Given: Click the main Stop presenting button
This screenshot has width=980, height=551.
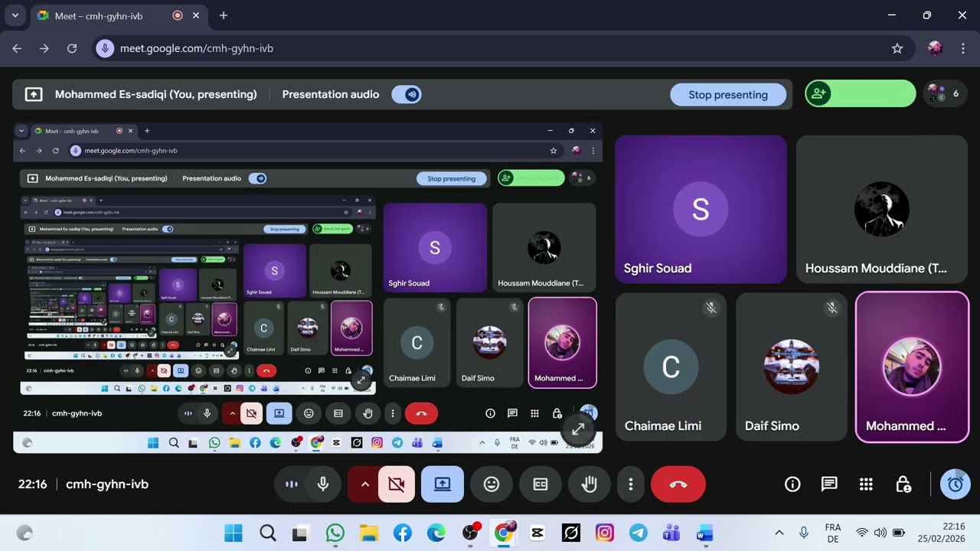Looking at the screenshot, I should point(728,95).
